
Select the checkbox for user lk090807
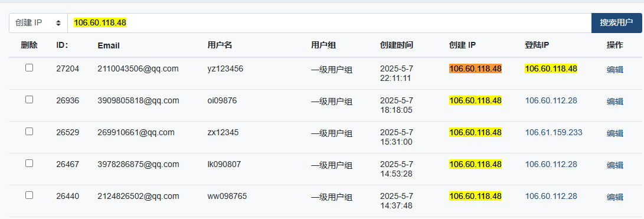[29, 163]
